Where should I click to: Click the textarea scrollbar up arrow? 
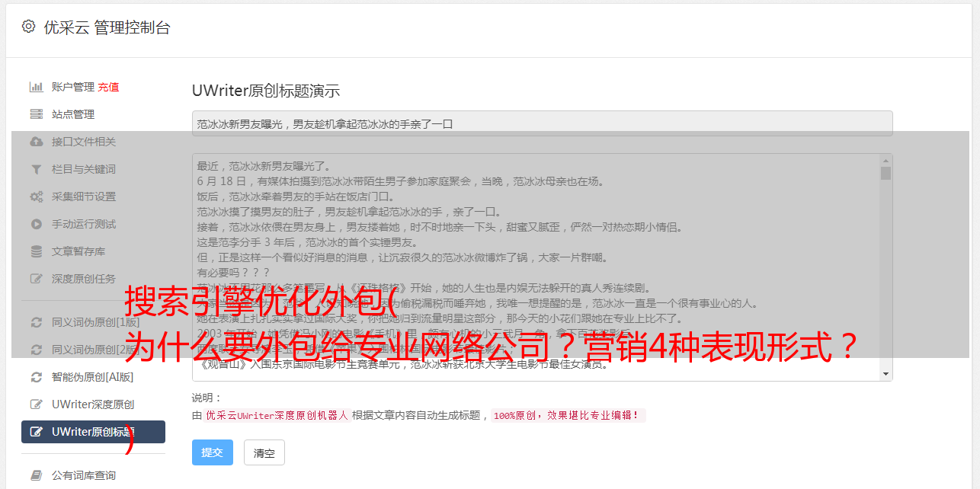click(x=886, y=161)
